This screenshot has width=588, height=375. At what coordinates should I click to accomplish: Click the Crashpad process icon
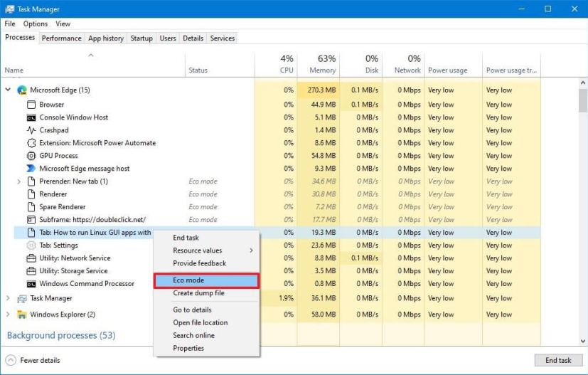click(31, 130)
